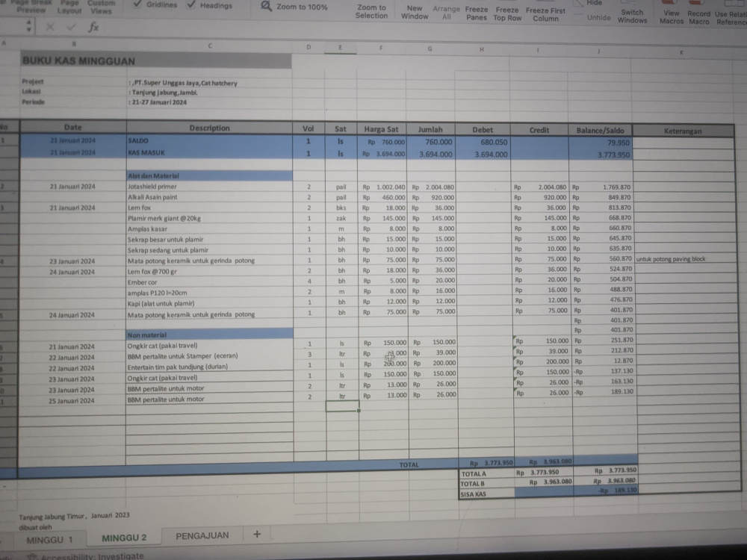This screenshot has height=560, width=747.
Task: Select the Alkali Asain paint cell
Action: tap(210, 197)
